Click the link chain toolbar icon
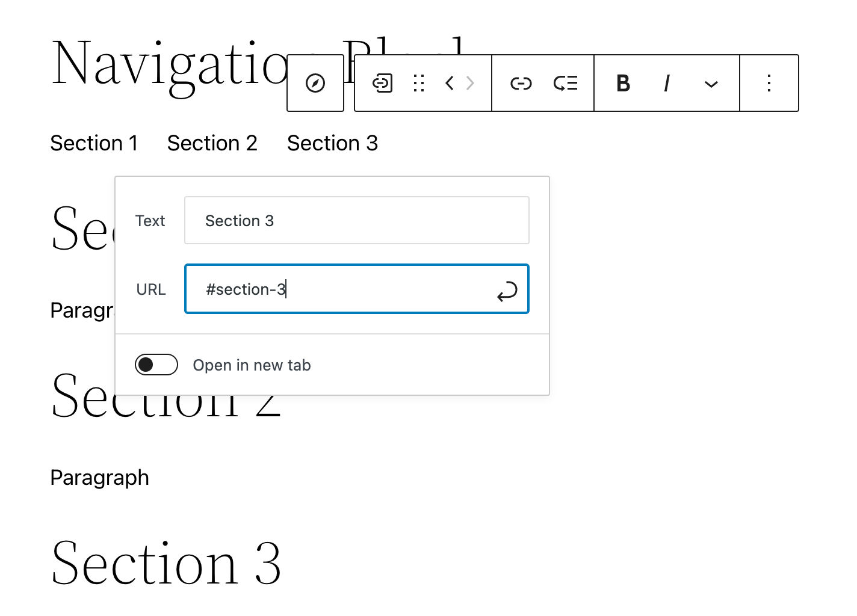The width and height of the screenshot is (857, 616). (521, 83)
